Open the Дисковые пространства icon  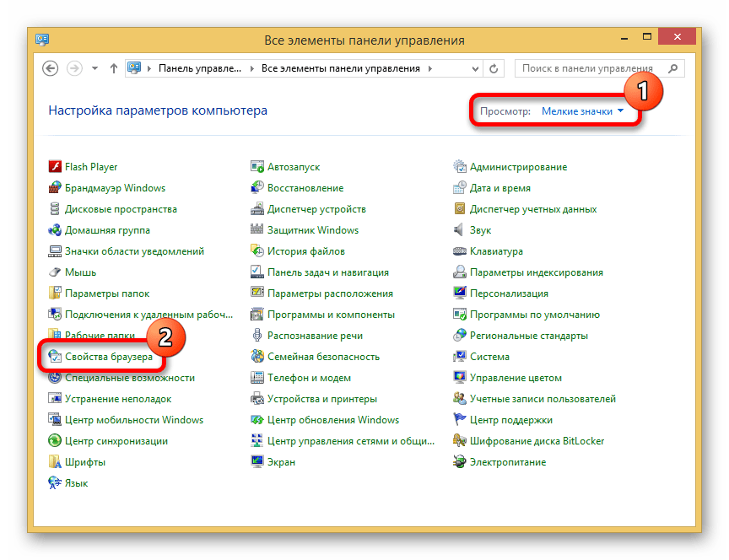pyautogui.click(x=55, y=208)
